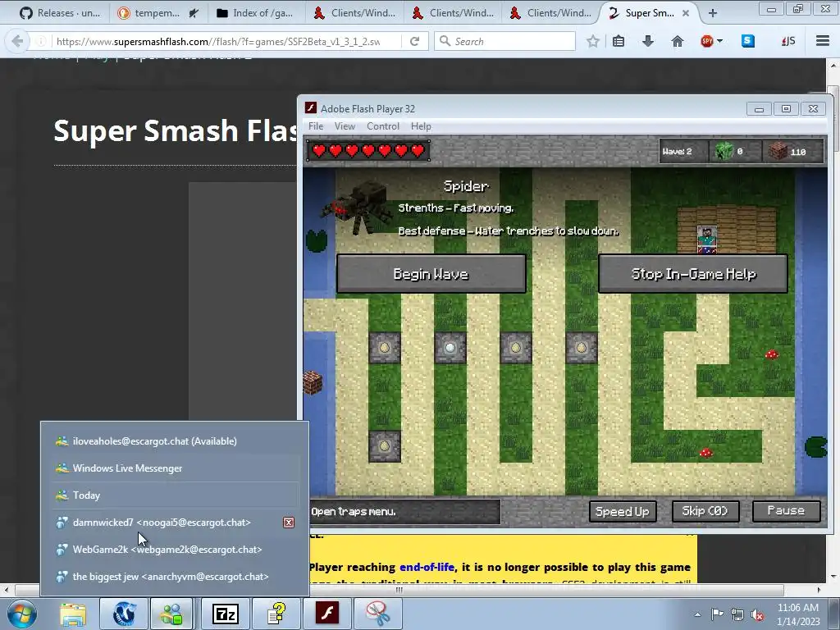Open the Help menu in Flash Player
840x630 pixels.
[421, 126]
